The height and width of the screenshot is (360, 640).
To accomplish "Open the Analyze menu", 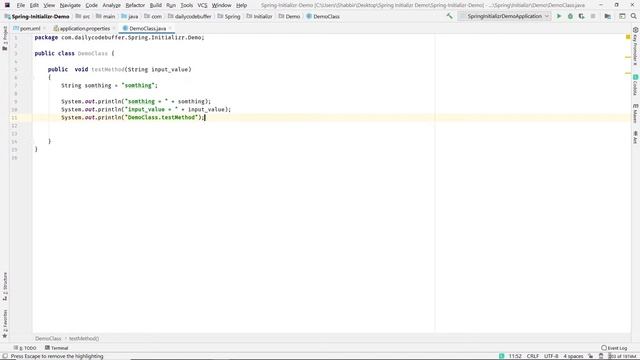I will [x=111, y=5].
